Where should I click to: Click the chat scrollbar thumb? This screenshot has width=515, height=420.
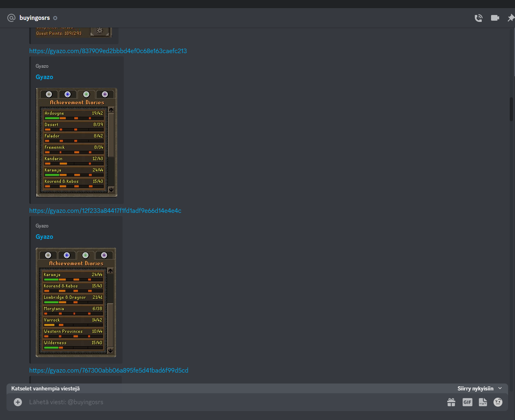click(x=511, y=109)
